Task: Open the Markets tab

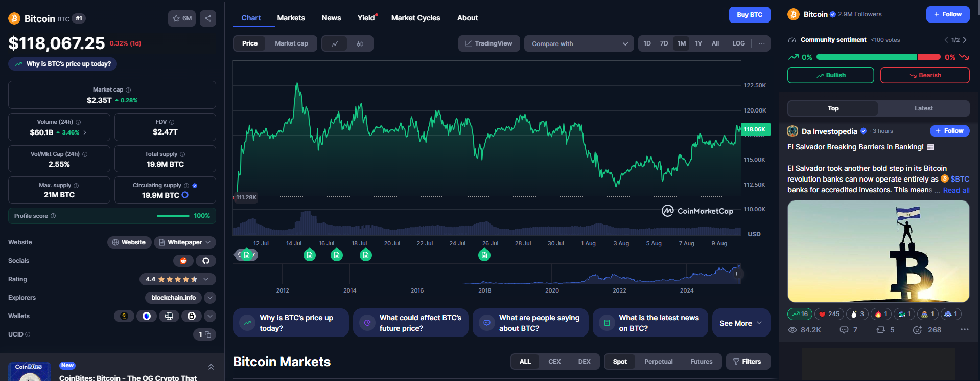Action: tap(291, 18)
